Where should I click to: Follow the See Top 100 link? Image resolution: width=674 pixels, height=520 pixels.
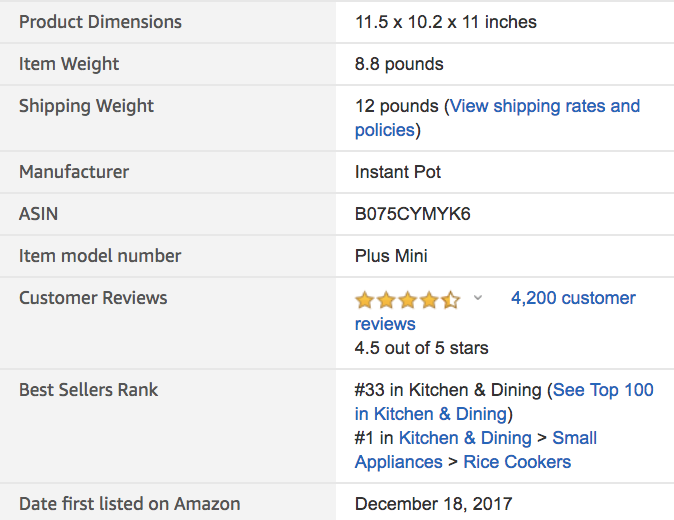603,390
